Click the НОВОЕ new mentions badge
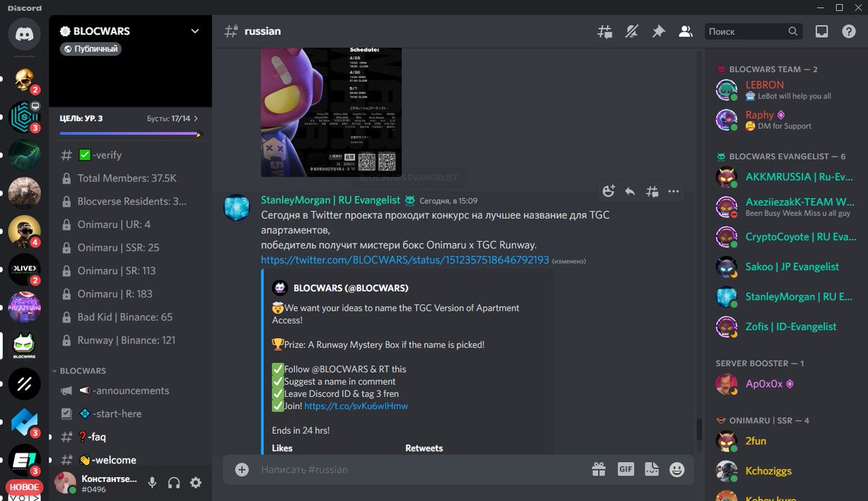Viewport: 868px width, 501px height. click(25, 487)
